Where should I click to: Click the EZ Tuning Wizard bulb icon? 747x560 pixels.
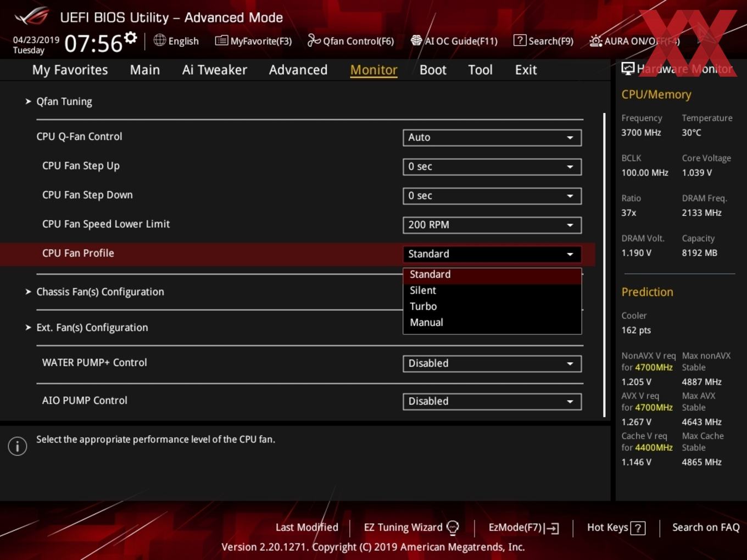[x=453, y=528]
